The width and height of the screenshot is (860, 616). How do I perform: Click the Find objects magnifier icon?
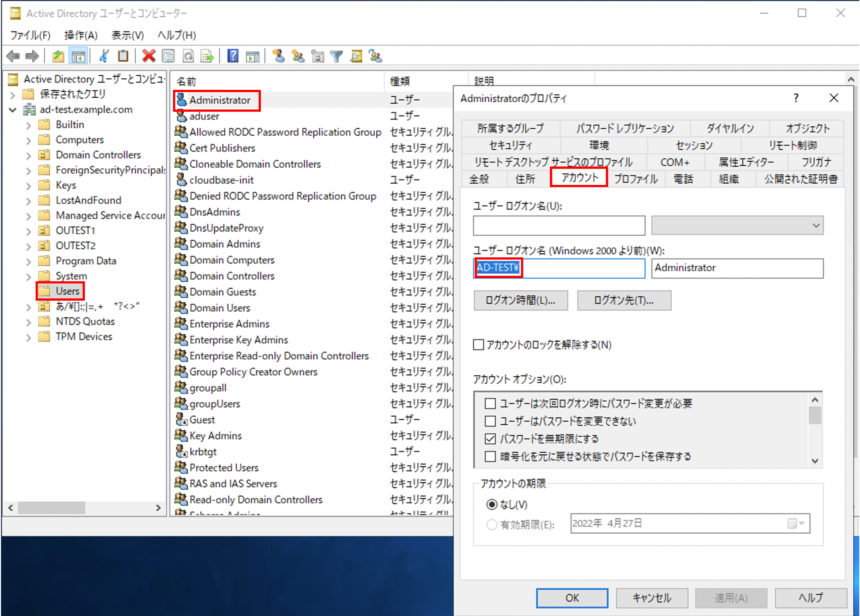pos(356,56)
